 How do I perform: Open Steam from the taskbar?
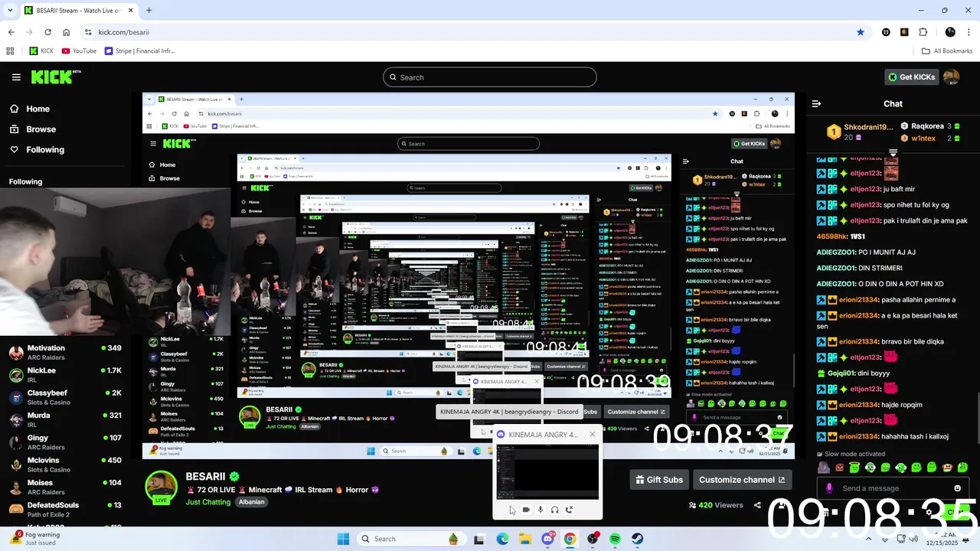(637, 539)
